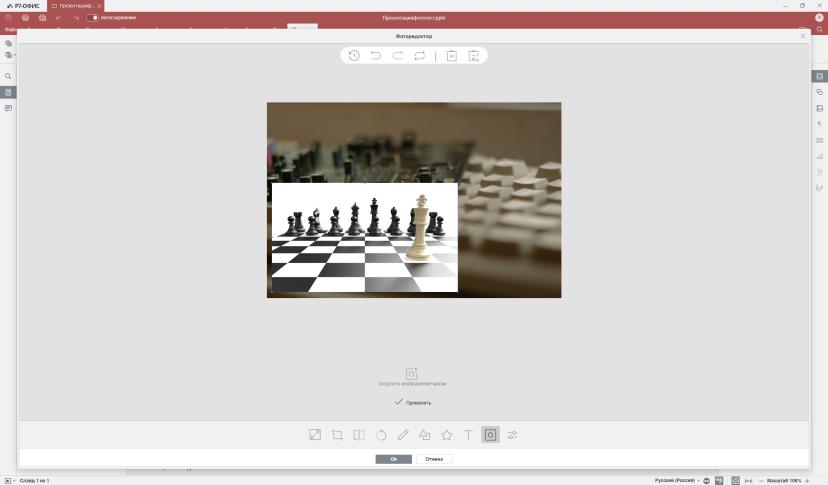Reset all changes with loop arrows icon

pyautogui.click(x=420, y=55)
